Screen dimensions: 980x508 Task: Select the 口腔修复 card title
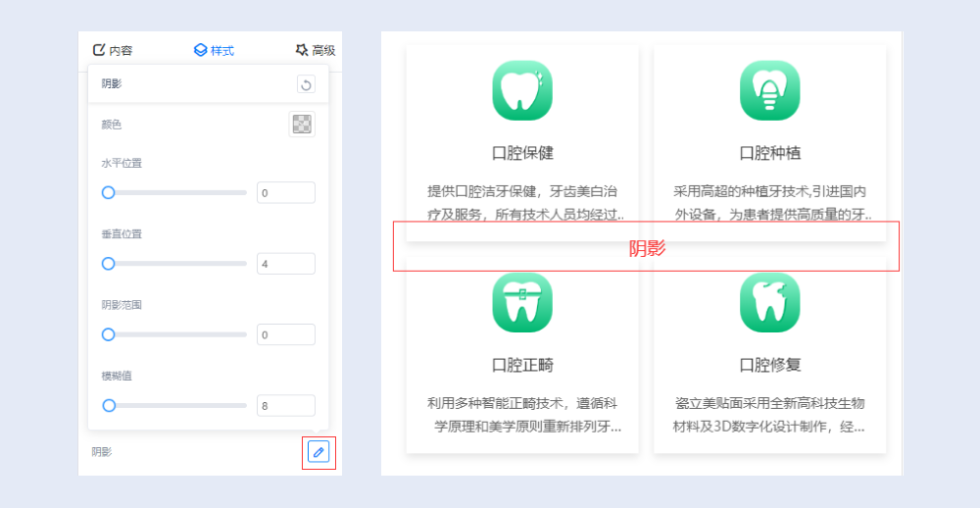769,365
